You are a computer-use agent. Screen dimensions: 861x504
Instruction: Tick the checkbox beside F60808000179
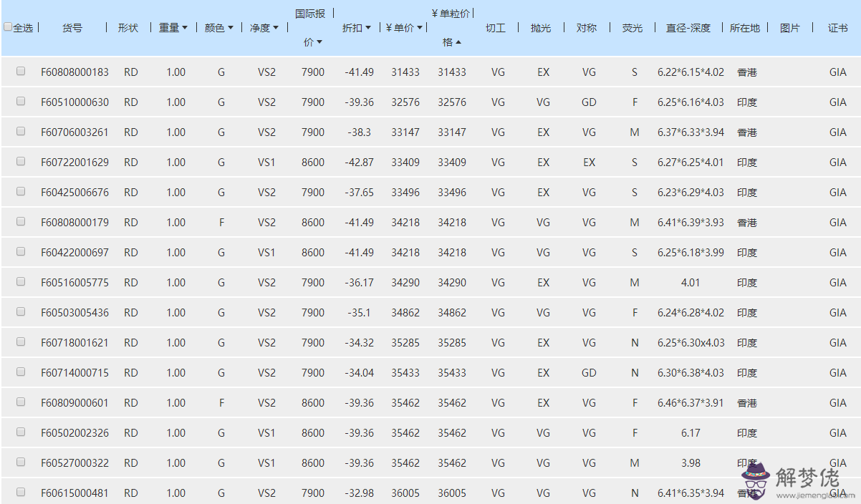(x=21, y=221)
